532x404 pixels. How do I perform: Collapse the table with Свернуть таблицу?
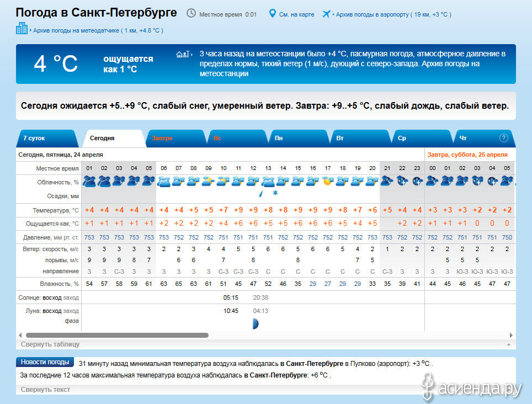click(x=50, y=344)
